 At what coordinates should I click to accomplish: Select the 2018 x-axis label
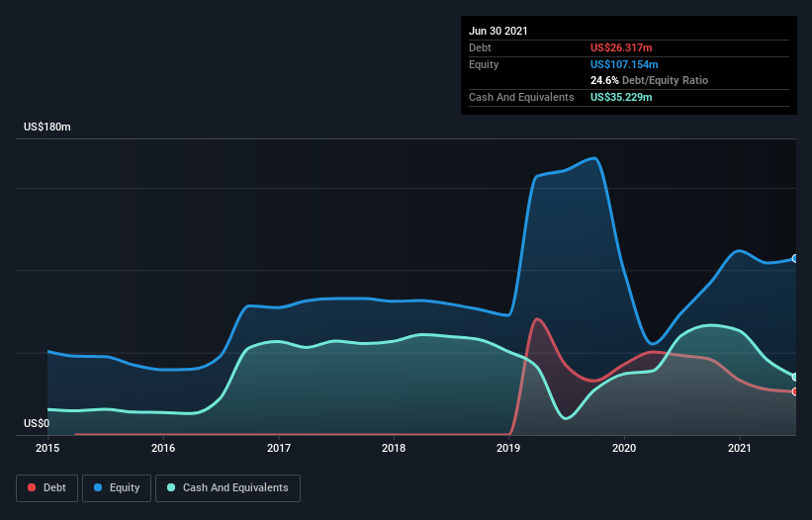[394, 448]
